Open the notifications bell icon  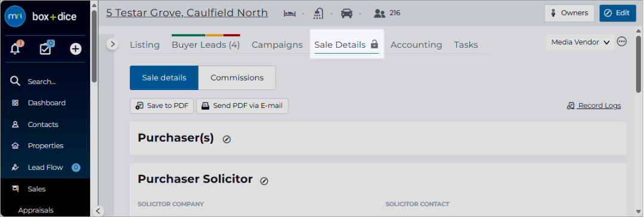pos(15,48)
